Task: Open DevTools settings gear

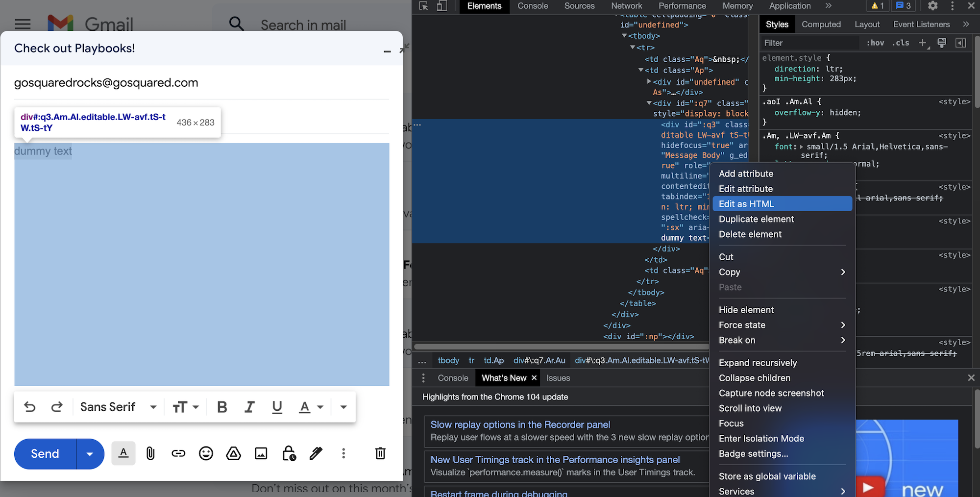Action: (933, 6)
